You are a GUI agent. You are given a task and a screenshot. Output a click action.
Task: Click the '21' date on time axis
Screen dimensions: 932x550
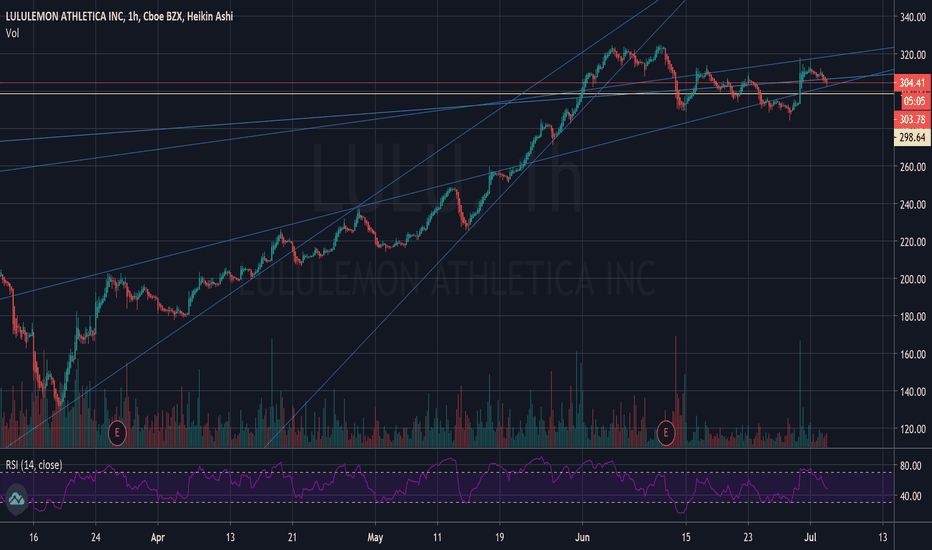pos(292,538)
